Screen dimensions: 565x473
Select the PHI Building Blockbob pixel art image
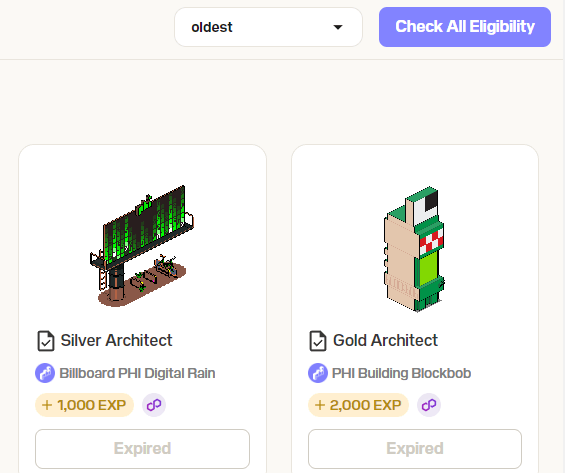414,249
